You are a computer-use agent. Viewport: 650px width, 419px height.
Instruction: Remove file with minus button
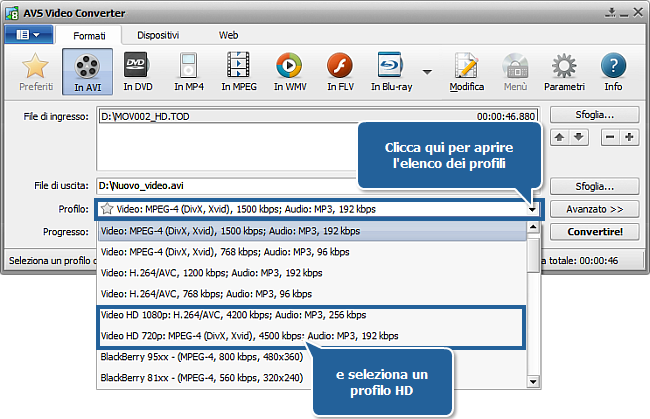click(x=610, y=137)
